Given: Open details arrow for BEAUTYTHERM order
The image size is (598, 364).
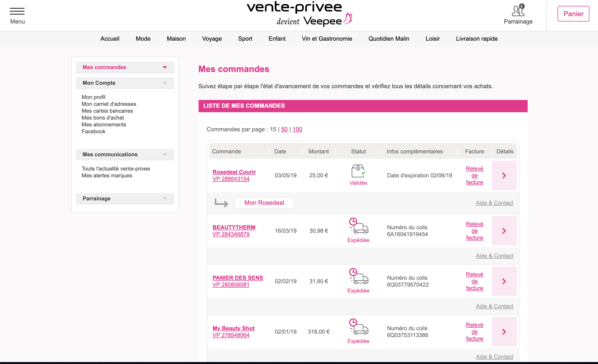Looking at the screenshot, I should [x=504, y=231].
